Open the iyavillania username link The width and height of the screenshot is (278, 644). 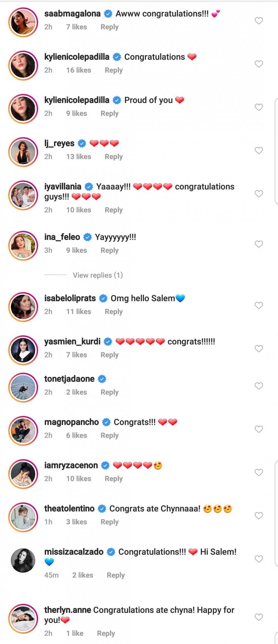63,187
